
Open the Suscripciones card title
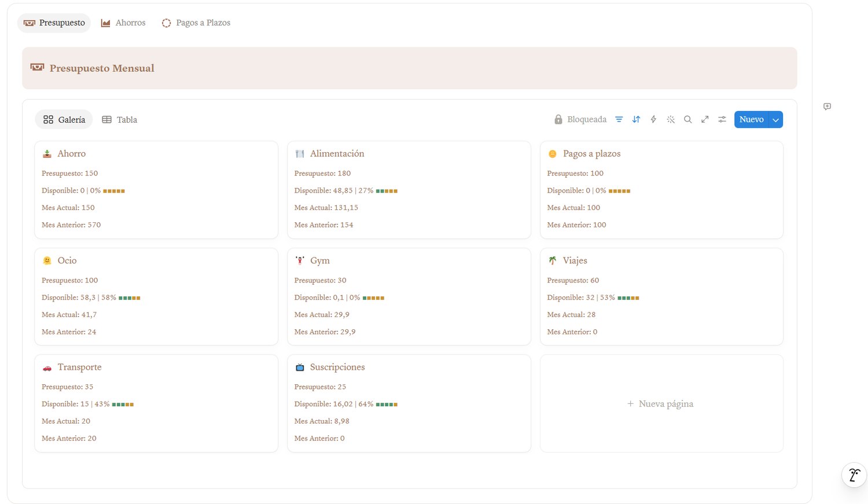pos(337,367)
